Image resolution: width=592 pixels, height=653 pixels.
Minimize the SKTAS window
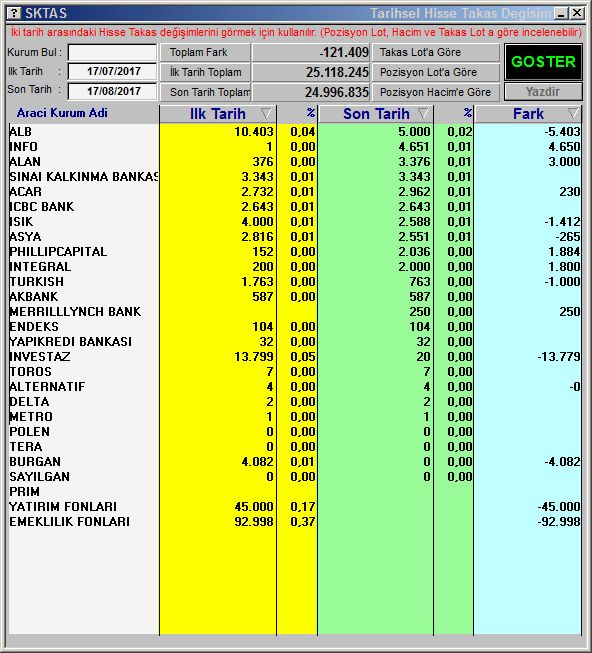pos(562,13)
